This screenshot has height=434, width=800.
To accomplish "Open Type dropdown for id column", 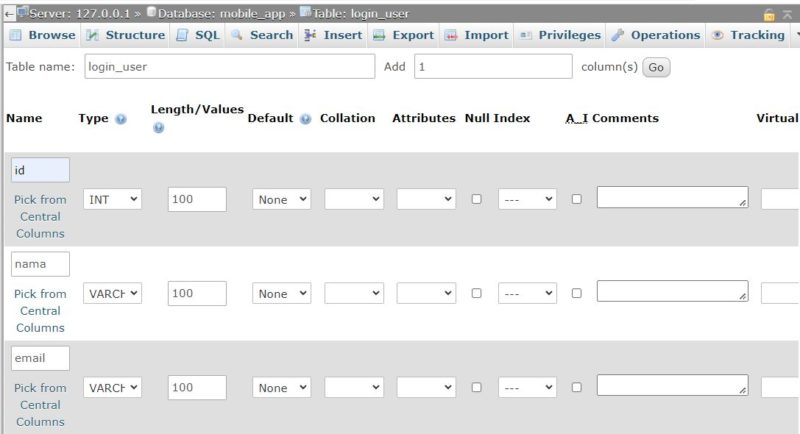I will (x=112, y=200).
